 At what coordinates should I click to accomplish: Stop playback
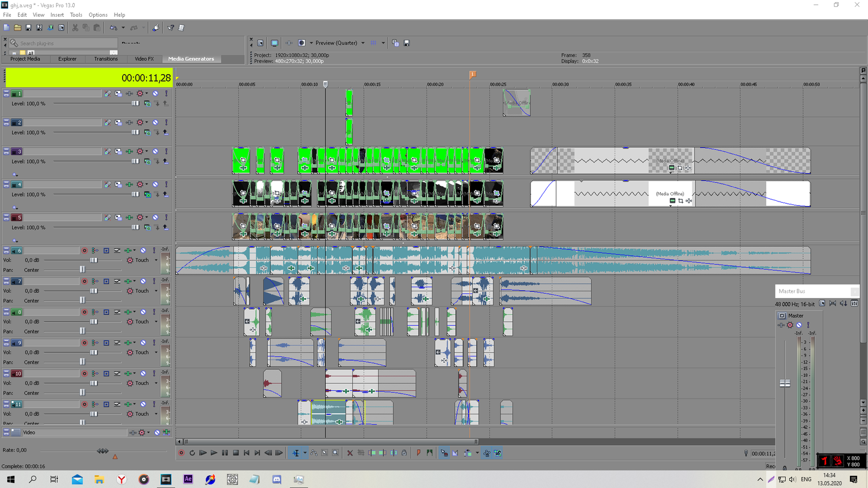click(236, 453)
